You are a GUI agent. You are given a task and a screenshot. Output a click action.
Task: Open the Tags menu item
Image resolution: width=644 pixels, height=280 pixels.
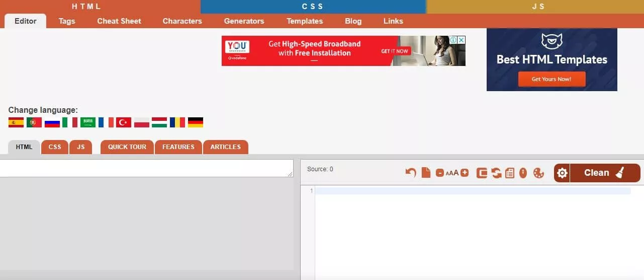click(67, 21)
